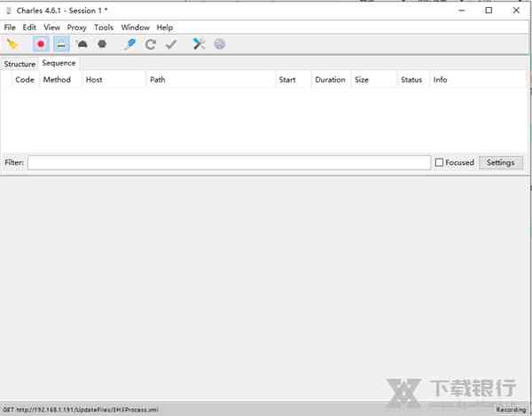Click the Validate checkmark icon
This screenshot has height=416, width=532.
[x=171, y=44]
